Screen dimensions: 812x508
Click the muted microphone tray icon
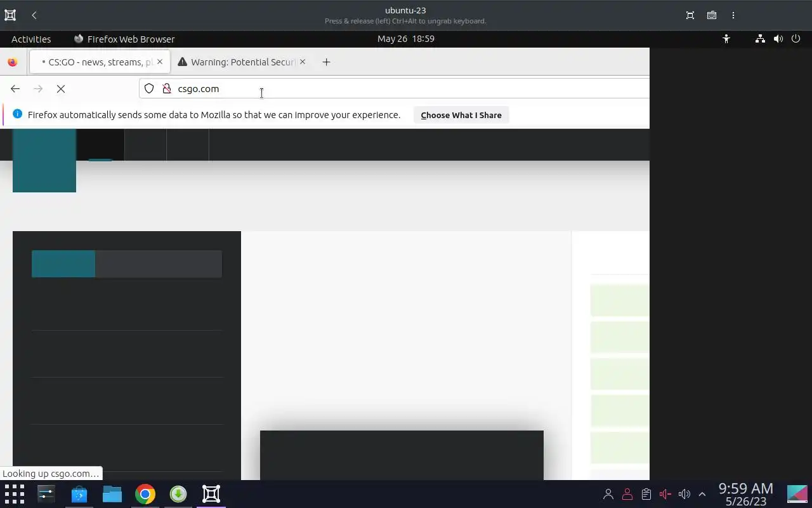click(x=665, y=494)
